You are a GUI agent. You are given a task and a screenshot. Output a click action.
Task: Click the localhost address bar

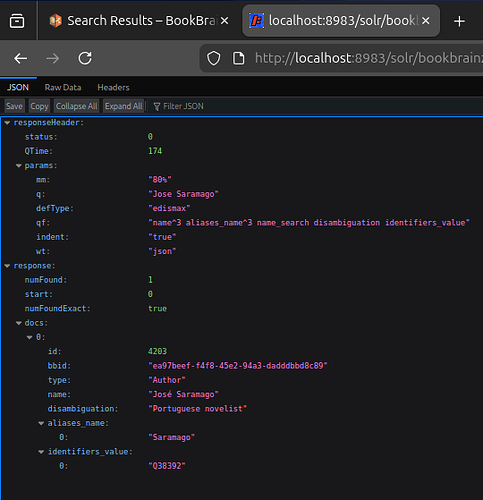[367, 58]
